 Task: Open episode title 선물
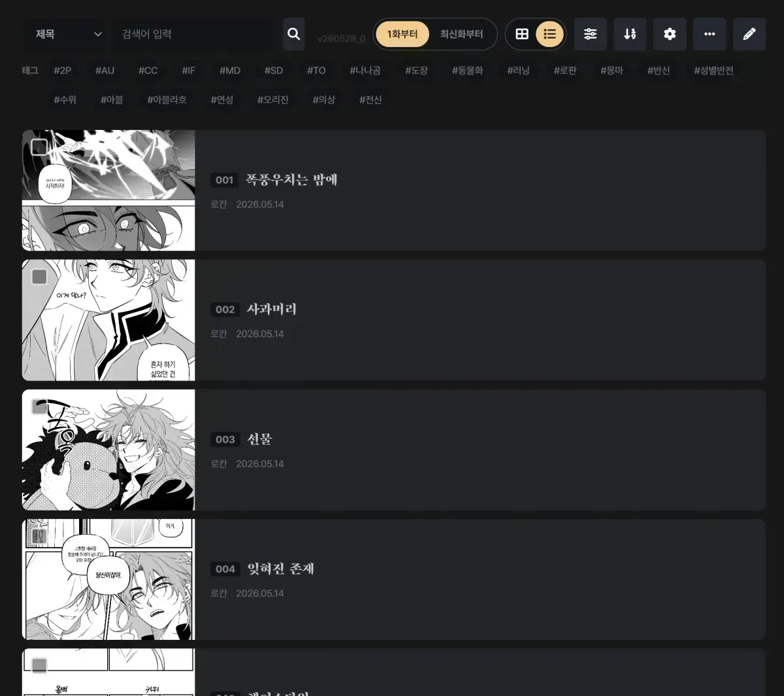(x=259, y=439)
